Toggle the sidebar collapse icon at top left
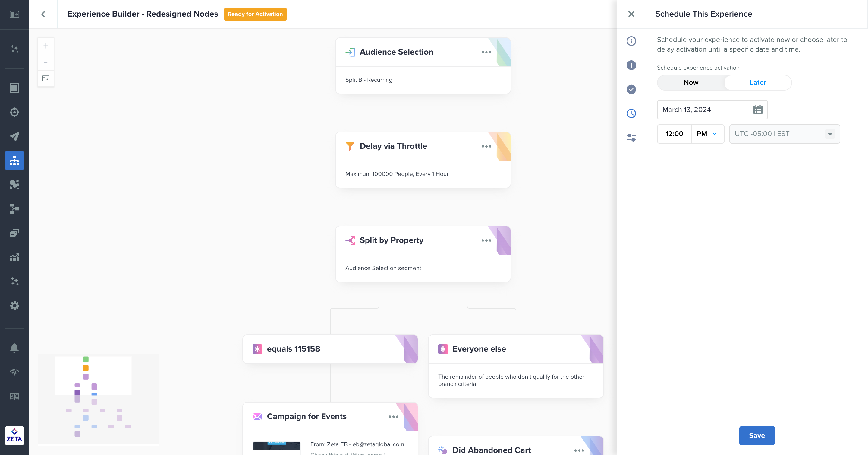The height and width of the screenshot is (455, 868). (x=14, y=14)
